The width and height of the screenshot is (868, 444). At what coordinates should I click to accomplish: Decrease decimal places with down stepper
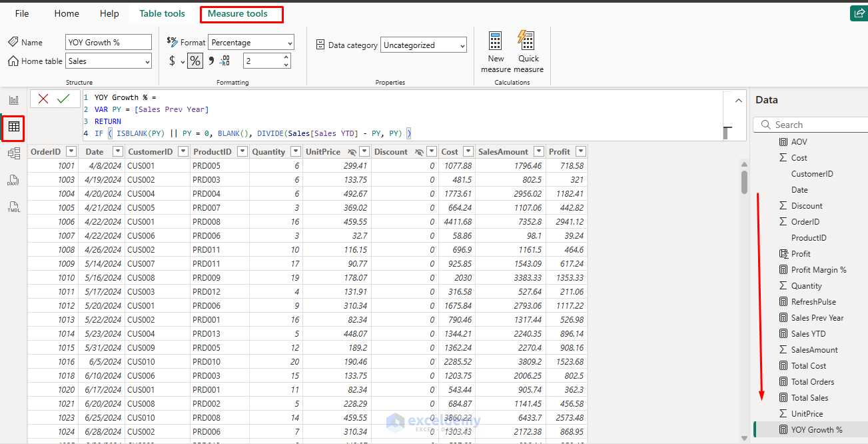coord(286,65)
